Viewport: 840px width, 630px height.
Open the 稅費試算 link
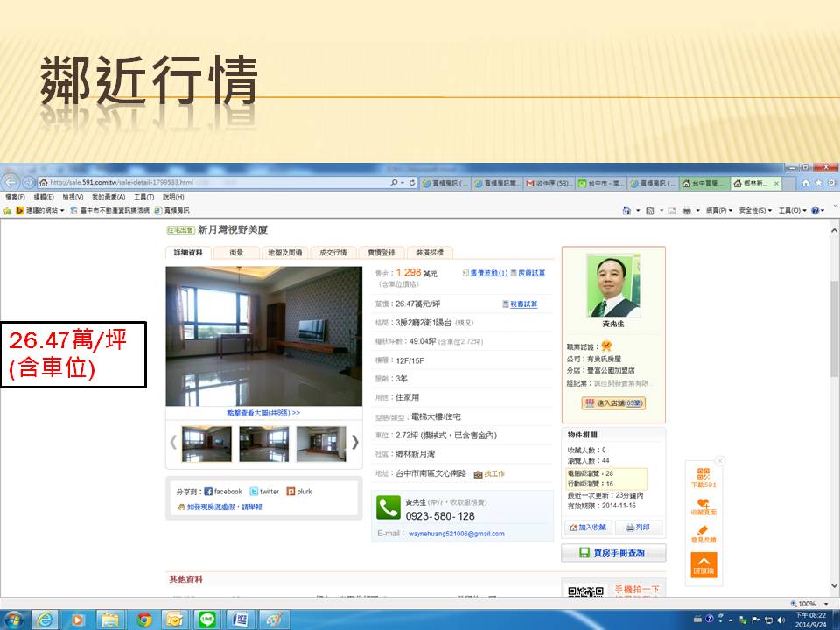[523, 304]
